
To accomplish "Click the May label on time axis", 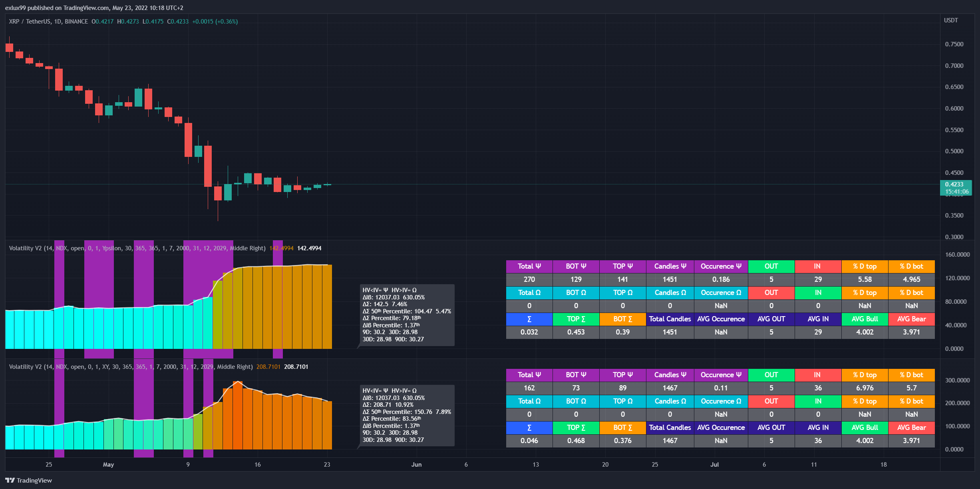I will [108, 465].
